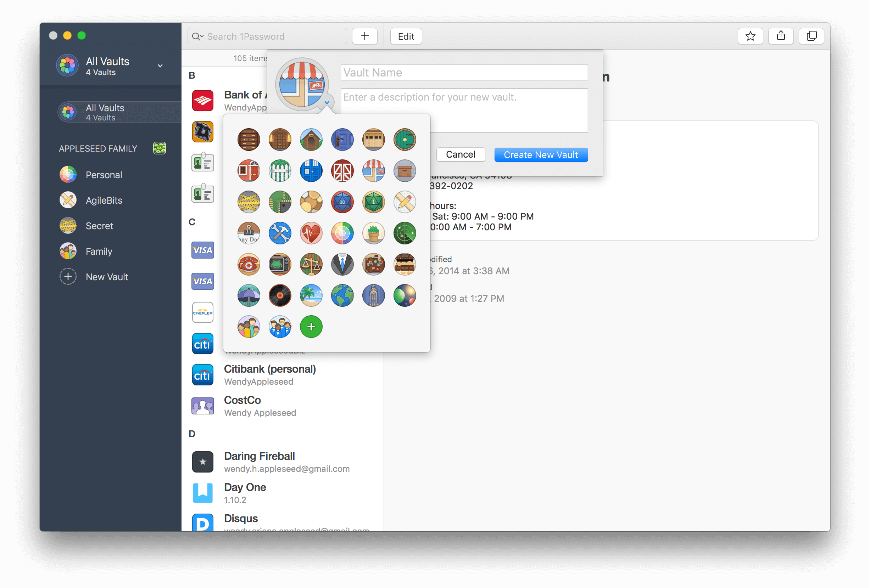Click the Create New Vault button
Screen dimensions: 870x588
541,154
